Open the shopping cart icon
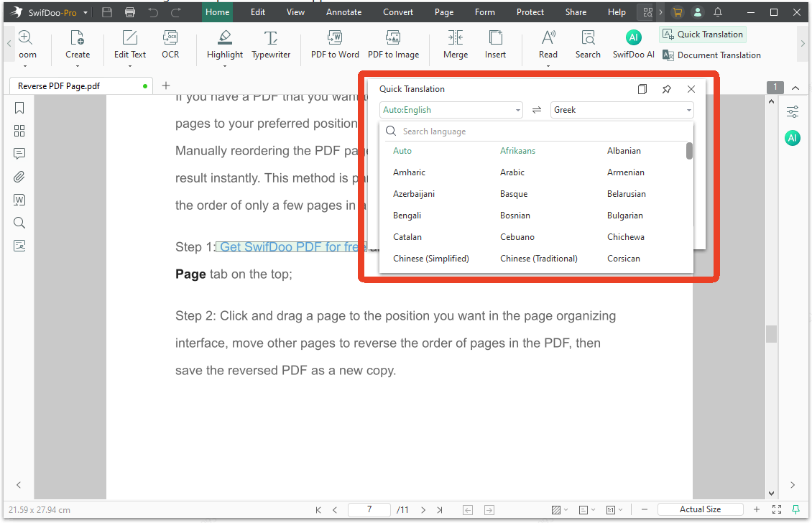This screenshot has width=812, height=523. [x=678, y=12]
